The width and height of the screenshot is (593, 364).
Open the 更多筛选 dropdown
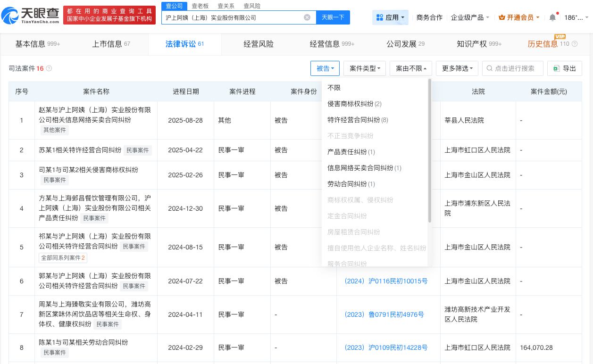[x=457, y=68]
